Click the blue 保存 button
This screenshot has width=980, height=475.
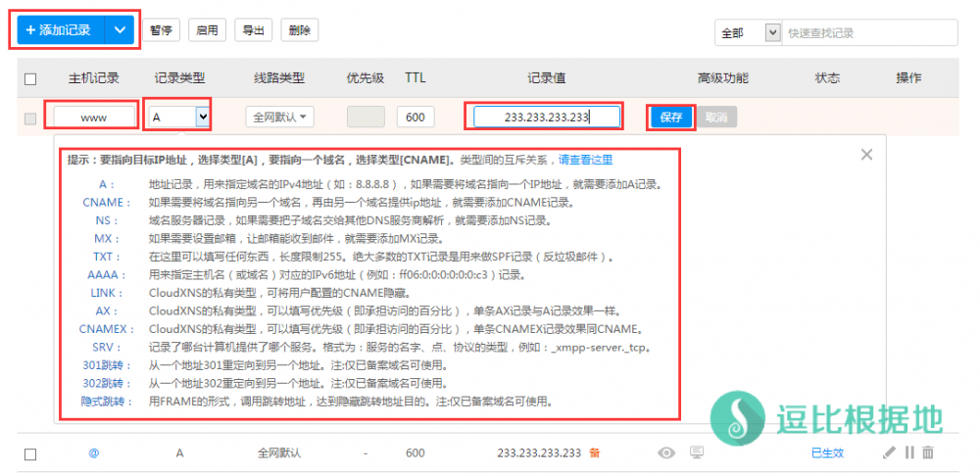[x=671, y=118]
